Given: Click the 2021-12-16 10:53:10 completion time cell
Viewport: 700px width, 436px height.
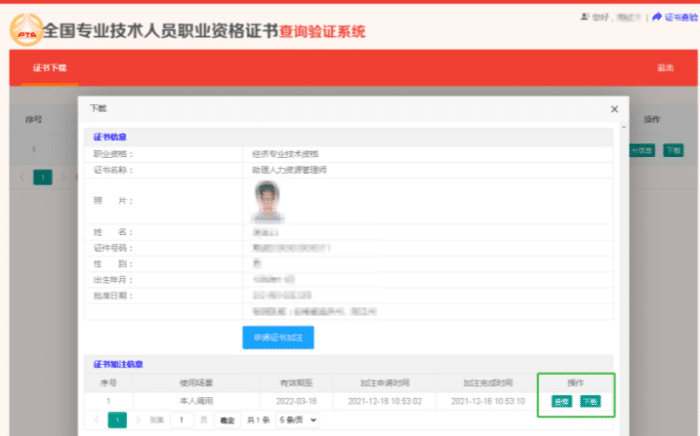Looking at the screenshot, I should pos(488,401).
